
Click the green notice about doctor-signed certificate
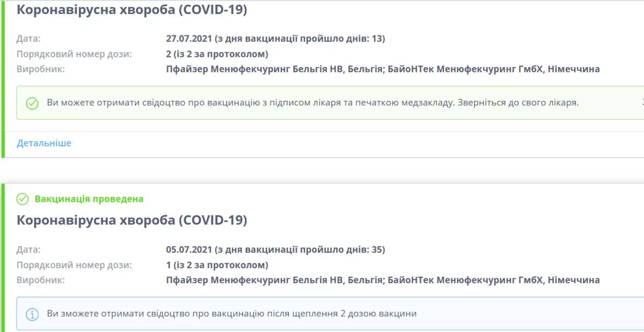(313, 102)
